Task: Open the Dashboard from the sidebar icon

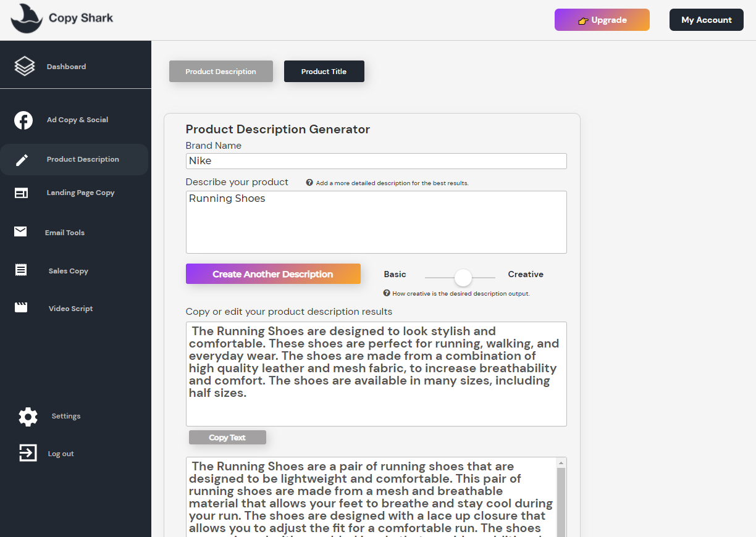Action: click(x=24, y=65)
